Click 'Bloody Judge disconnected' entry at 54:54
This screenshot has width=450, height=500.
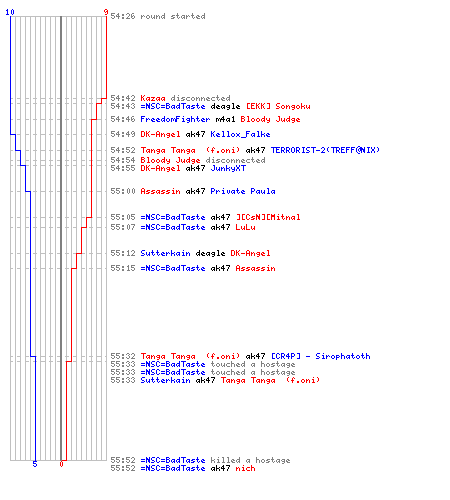[188, 160]
